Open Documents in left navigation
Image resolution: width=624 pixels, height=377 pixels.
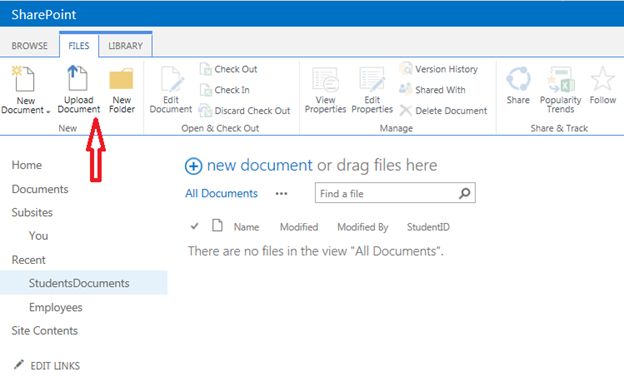click(x=40, y=189)
